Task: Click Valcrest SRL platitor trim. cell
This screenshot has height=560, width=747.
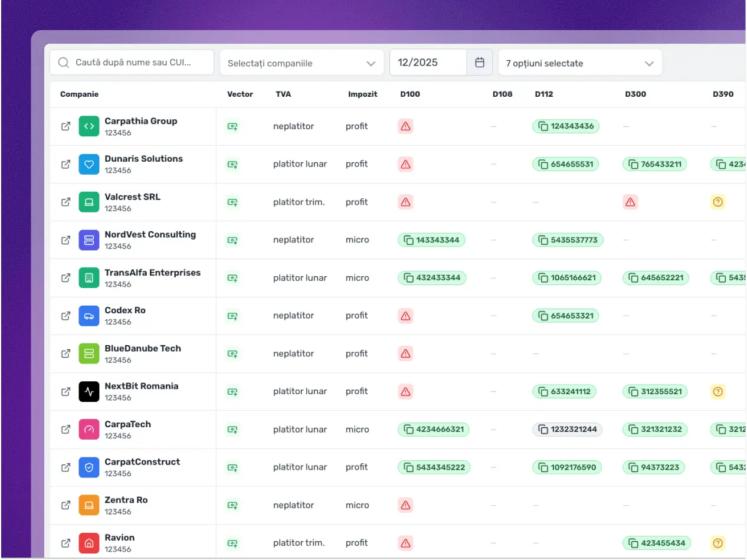Action: point(299,202)
